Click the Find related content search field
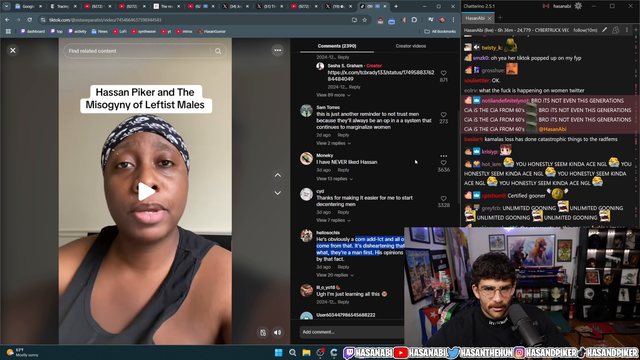640x360 pixels. pyautogui.click(x=139, y=51)
